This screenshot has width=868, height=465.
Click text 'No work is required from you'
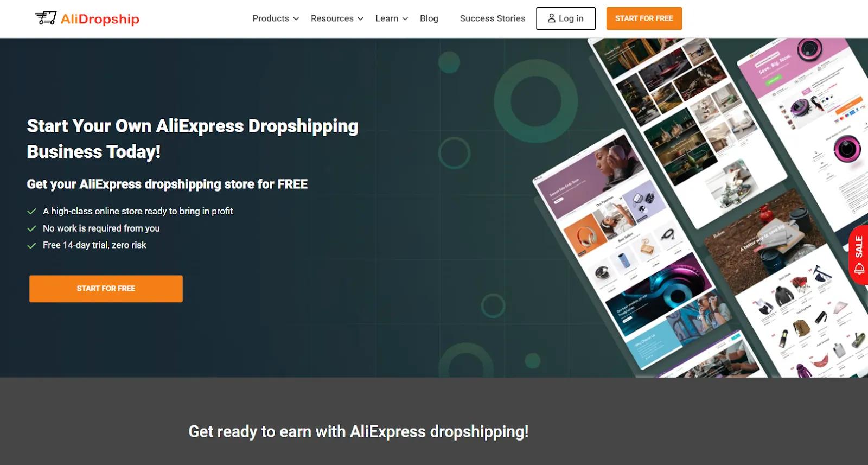pos(101,228)
